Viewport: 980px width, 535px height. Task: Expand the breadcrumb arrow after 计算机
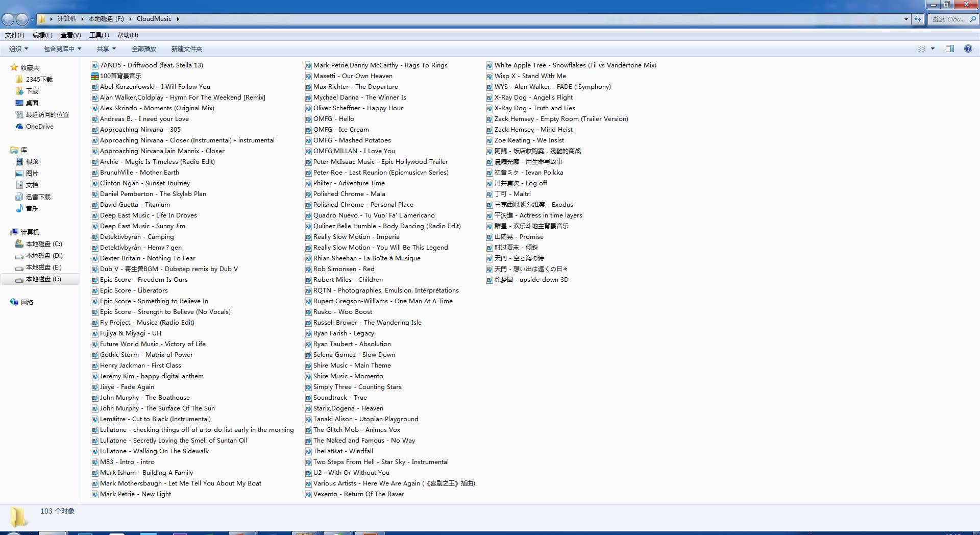[82, 19]
